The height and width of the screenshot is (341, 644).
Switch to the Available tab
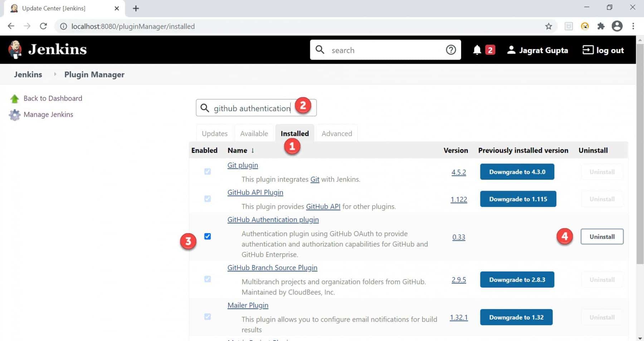click(x=254, y=133)
